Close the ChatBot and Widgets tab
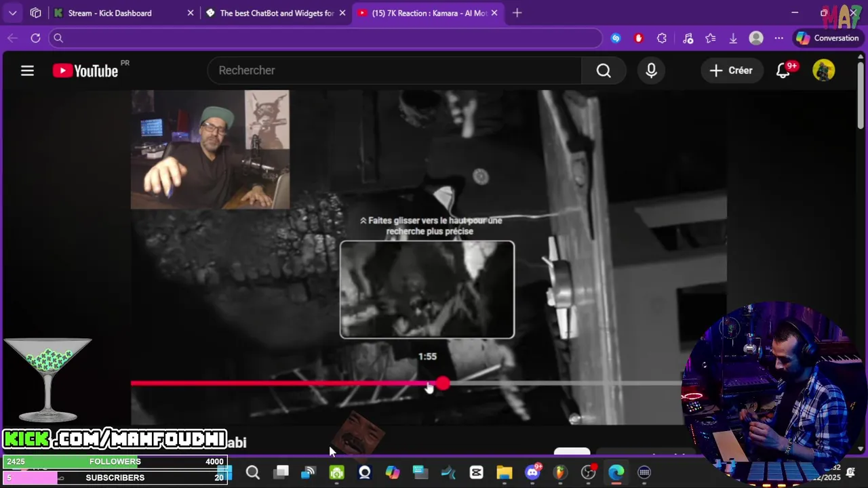This screenshot has height=488, width=868. tap(342, 13)
